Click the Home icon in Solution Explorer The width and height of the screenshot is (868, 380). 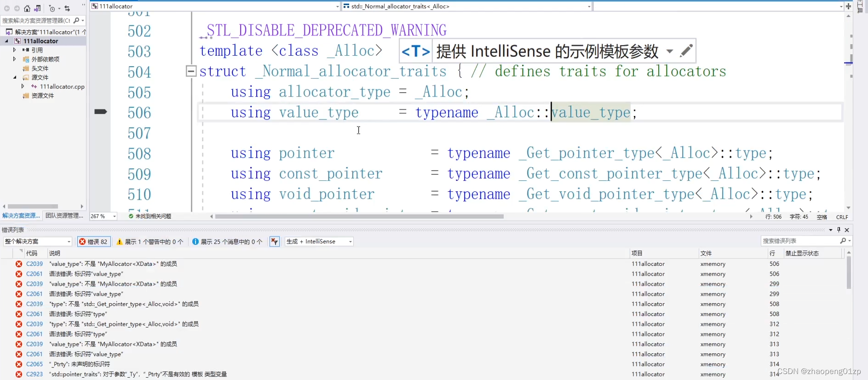coord(27,8)
